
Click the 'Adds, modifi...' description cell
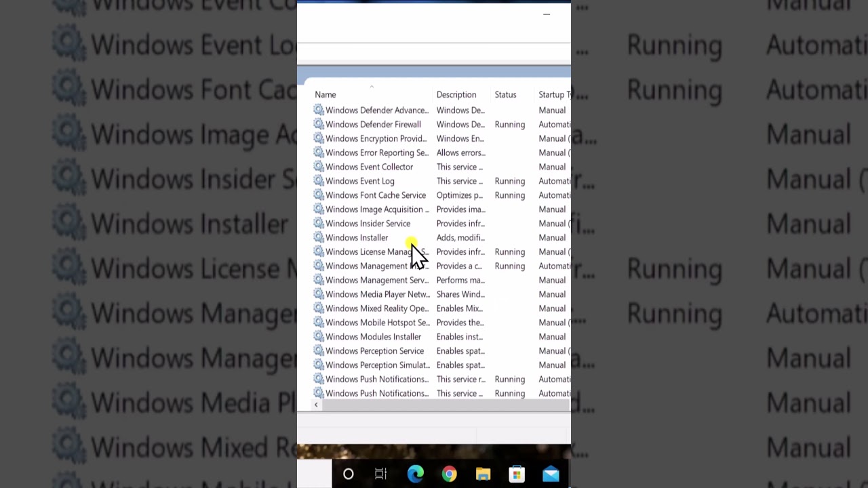[x=460, y=238]
